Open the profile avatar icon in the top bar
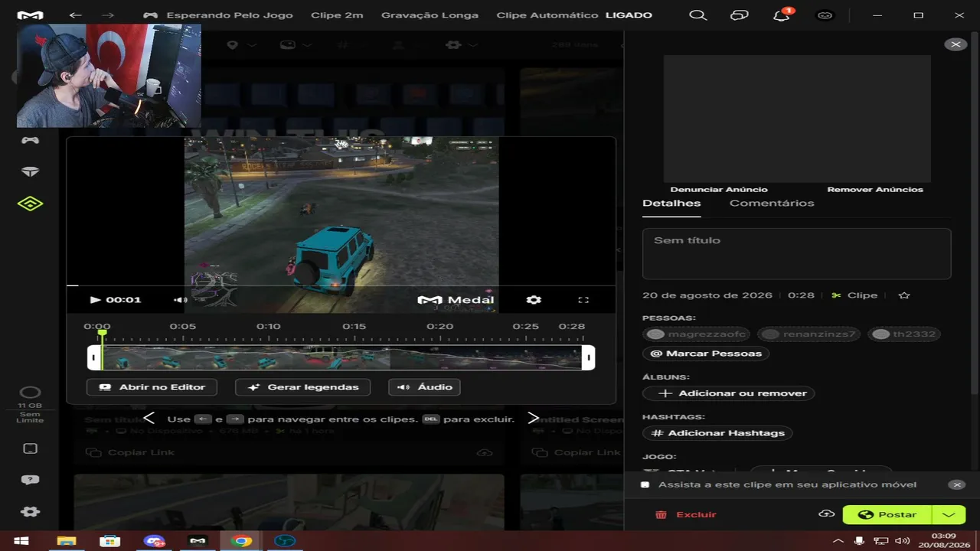This screenshot has width=980, height=551. tap(825, 15)
